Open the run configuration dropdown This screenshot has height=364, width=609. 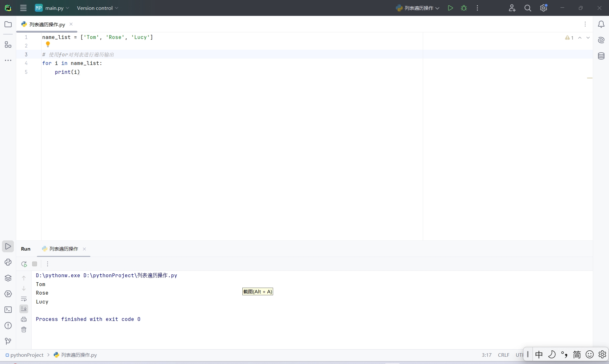[419, 8]
